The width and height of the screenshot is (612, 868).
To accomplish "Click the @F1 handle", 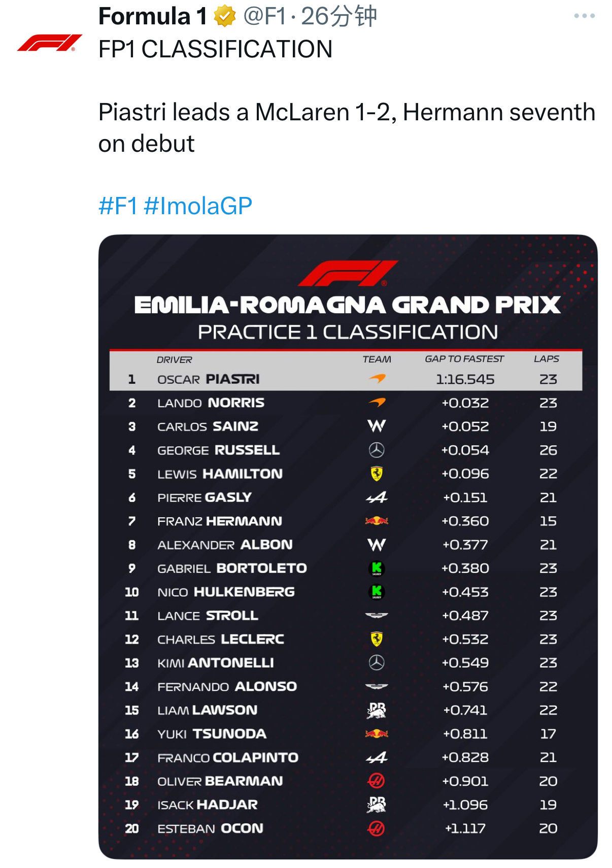I will coord(265,16).
